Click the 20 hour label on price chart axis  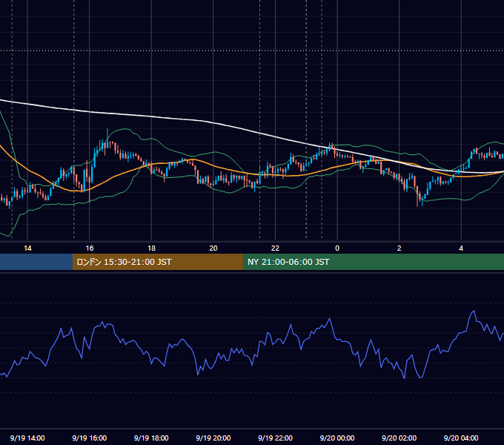[213, 248]
